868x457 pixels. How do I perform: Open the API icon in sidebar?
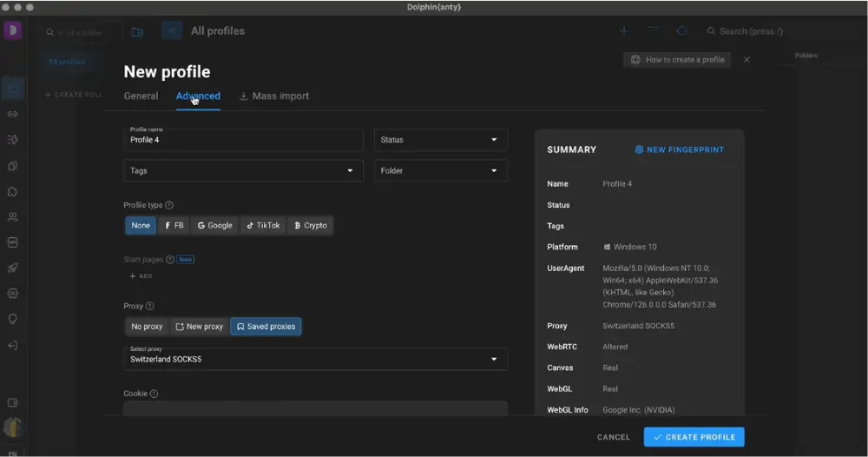coord(12,242)
